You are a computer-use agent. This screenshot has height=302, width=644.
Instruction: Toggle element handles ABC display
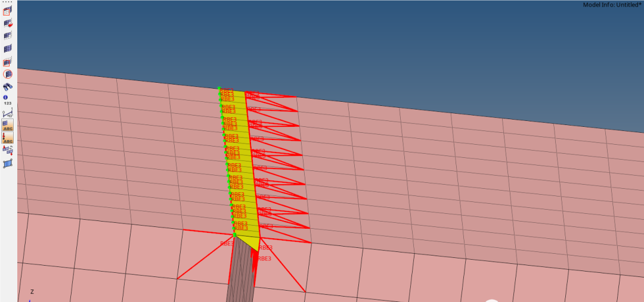pos(8,125)
